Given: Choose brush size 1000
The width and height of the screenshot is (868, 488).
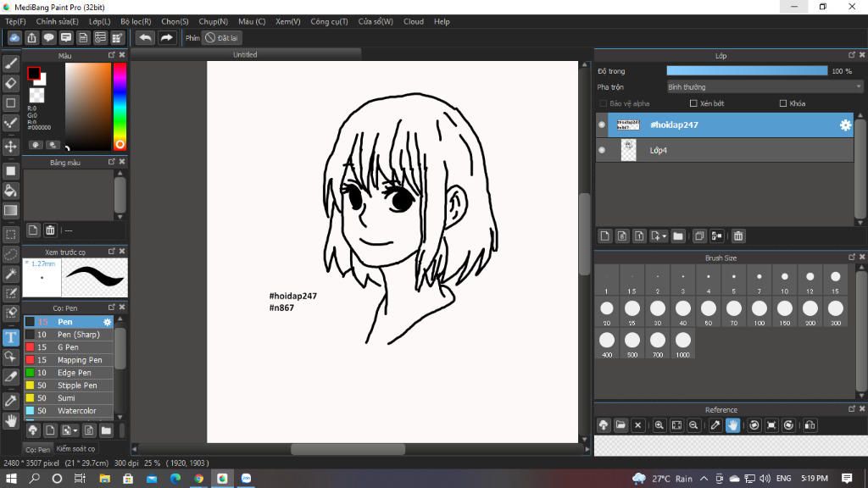Looking at the screenshot, I should 682,344.
